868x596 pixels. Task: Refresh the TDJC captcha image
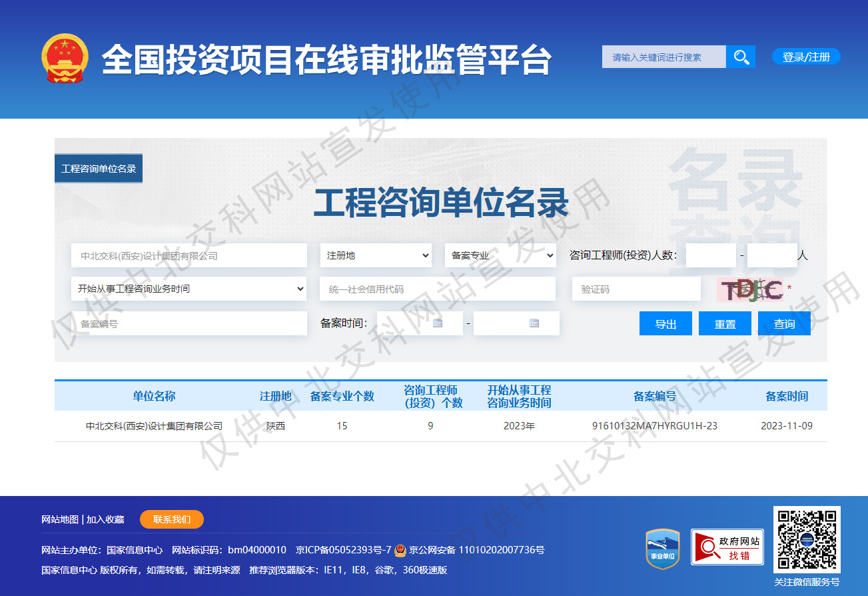(749, 289)
